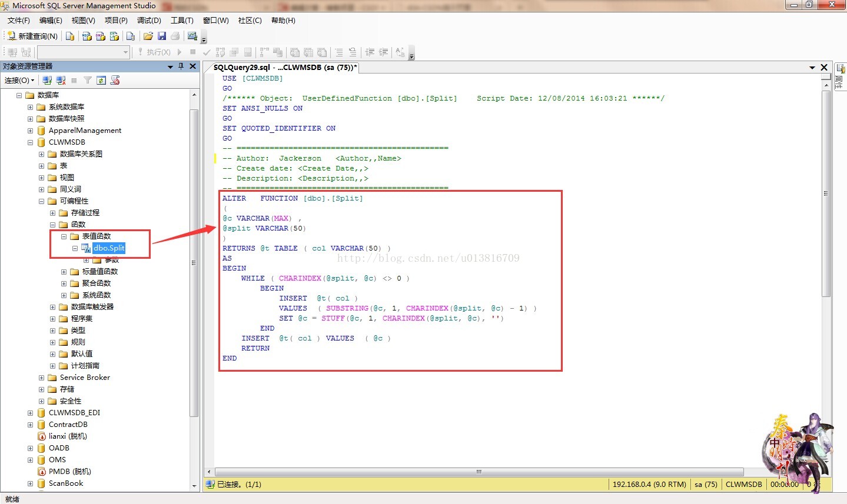The width and height of the screenshot is (847, 504).
Task: Click the Comment Selected Lines icon
Action: [339, 52]
